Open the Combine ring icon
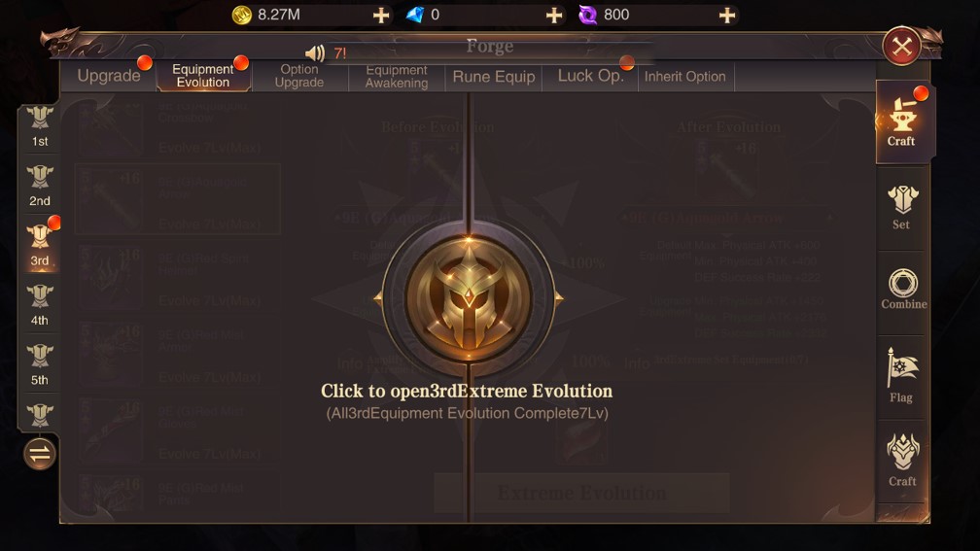The width and height of the screenshot is (980, 551). coord(903,290)
